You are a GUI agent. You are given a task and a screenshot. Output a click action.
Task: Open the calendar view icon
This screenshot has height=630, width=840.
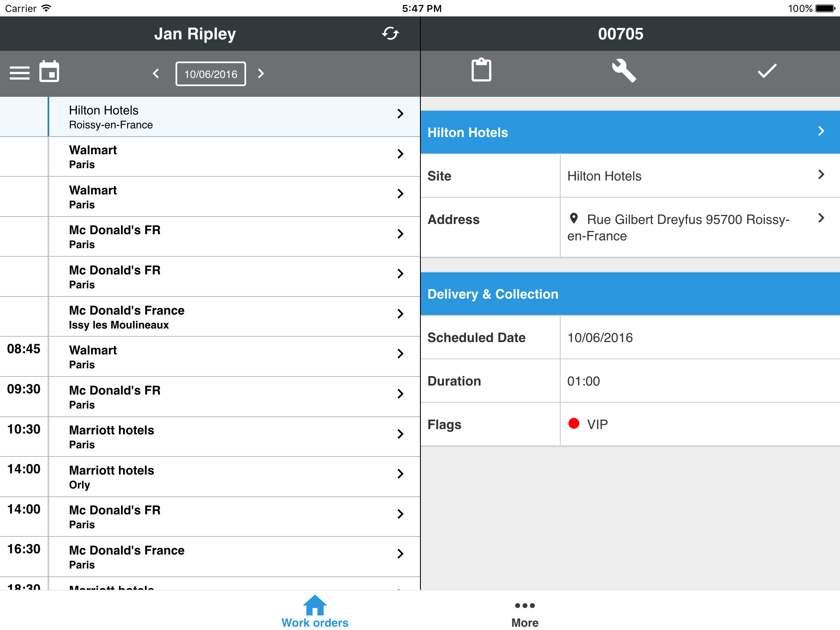click(49, 71)
